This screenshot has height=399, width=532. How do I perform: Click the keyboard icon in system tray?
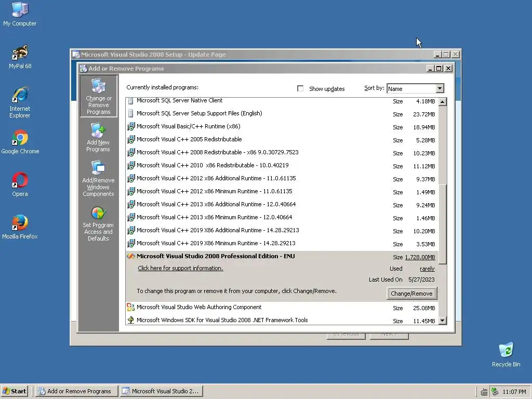point(484,392)
